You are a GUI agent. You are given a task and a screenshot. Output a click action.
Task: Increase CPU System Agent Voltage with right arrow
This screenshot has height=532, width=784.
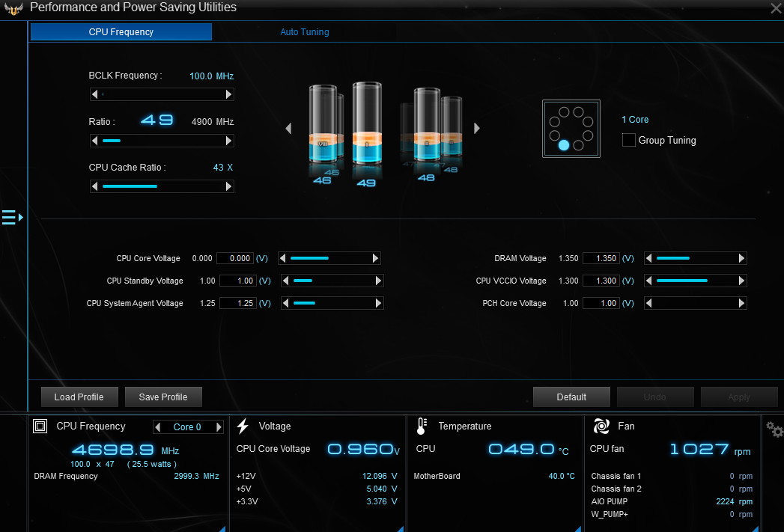[x=378, y=303]
